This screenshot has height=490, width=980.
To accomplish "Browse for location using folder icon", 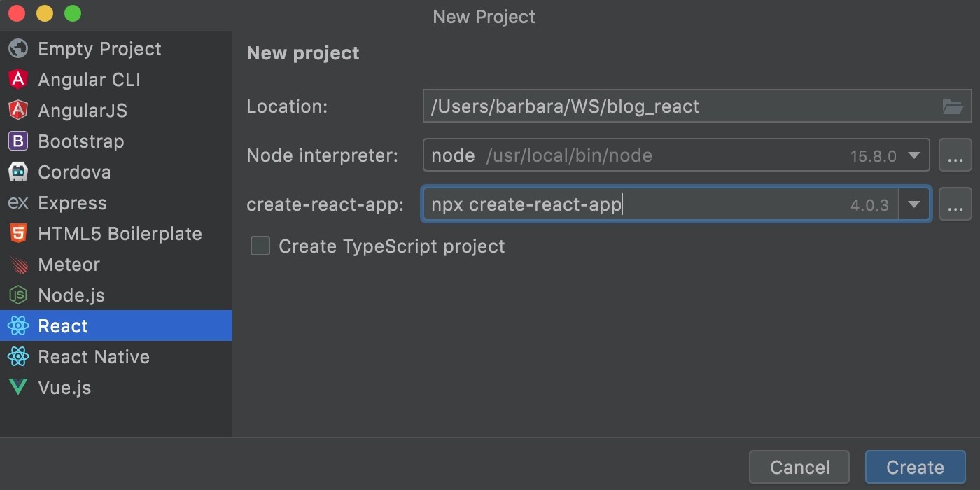I will (x=953, y=106).
